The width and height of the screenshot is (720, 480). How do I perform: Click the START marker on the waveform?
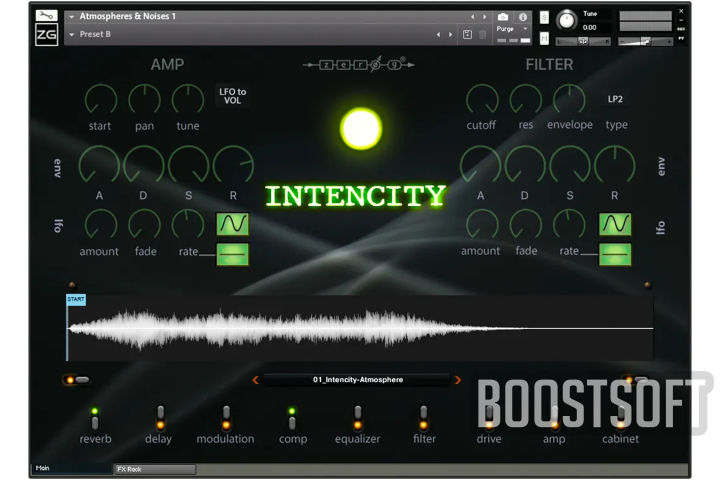point(76,299)
